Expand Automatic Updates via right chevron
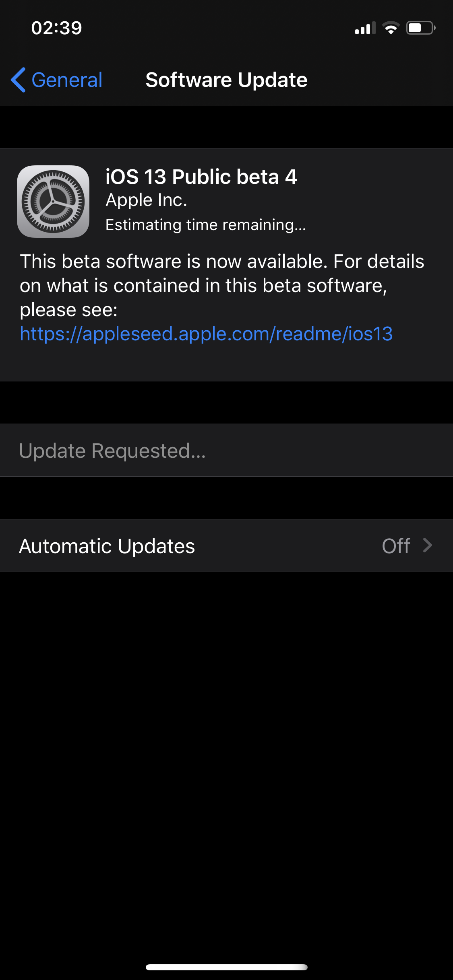Screen dimensions: 453x980 pos(428,546)
